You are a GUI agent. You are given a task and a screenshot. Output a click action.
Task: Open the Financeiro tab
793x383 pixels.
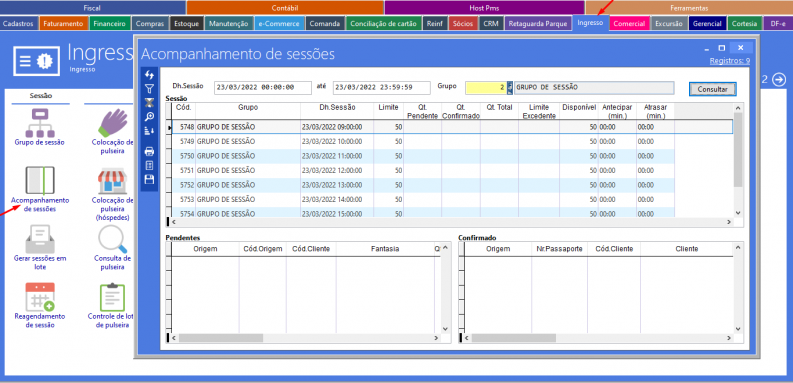pyautogui.click(x=109, y=23)
